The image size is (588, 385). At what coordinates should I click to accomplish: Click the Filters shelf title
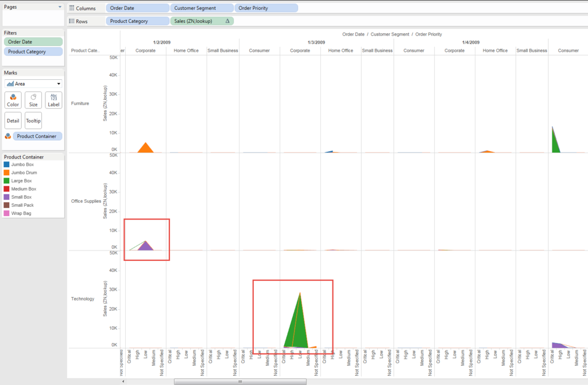click(10, 33)
